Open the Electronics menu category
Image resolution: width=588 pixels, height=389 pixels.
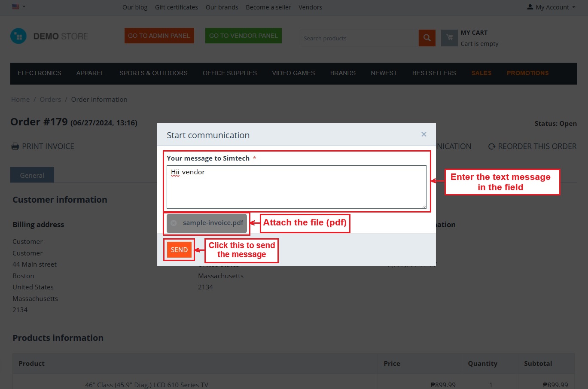click(40, 73)
